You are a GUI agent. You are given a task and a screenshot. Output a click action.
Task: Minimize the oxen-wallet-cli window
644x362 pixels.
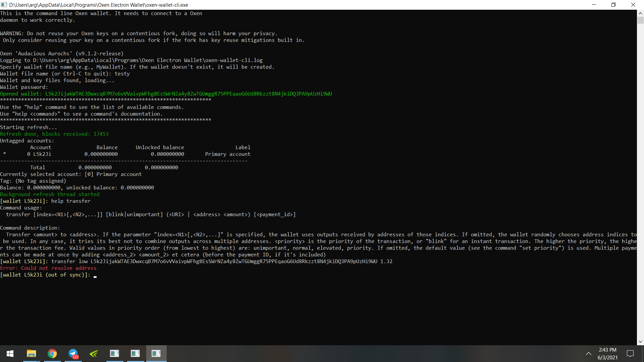tap(594, 5)
